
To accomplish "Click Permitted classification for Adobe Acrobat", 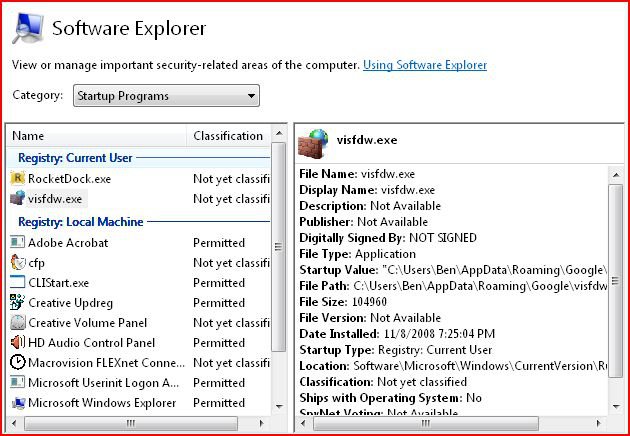I will [219, 243].
